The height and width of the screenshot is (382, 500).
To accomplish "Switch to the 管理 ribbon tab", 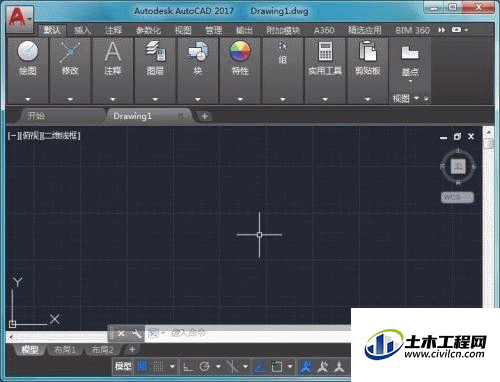I will pos(214,30).
